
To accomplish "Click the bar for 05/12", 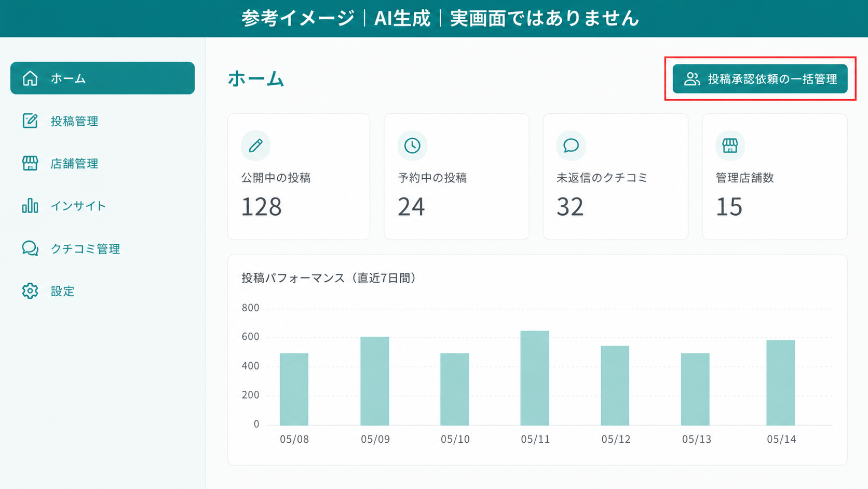I will click(615, 386).
